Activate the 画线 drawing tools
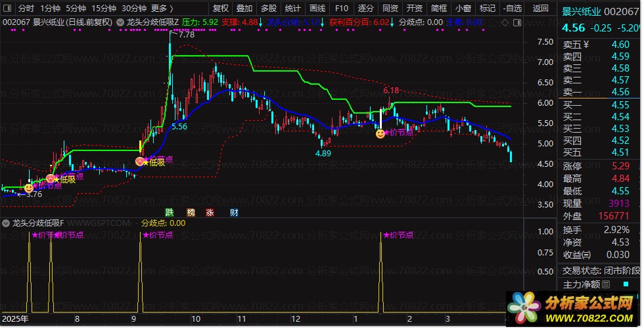 (x=317, y=8)
